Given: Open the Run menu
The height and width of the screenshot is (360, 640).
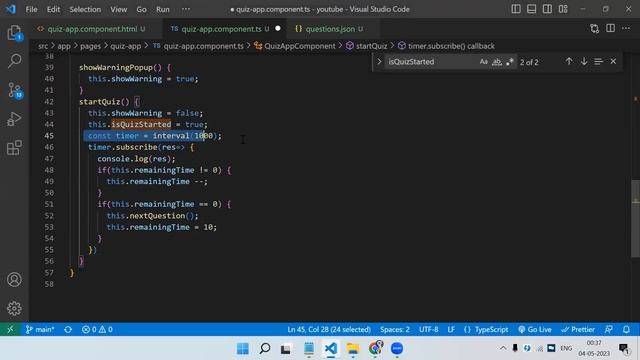Looking at the screenshot, I should pos(162,9).
